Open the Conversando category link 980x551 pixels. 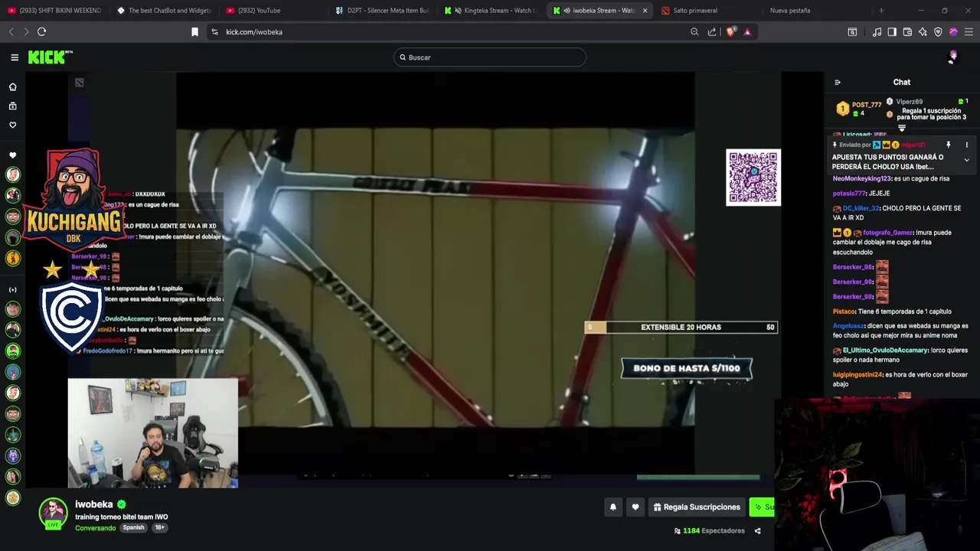(96, 528)
